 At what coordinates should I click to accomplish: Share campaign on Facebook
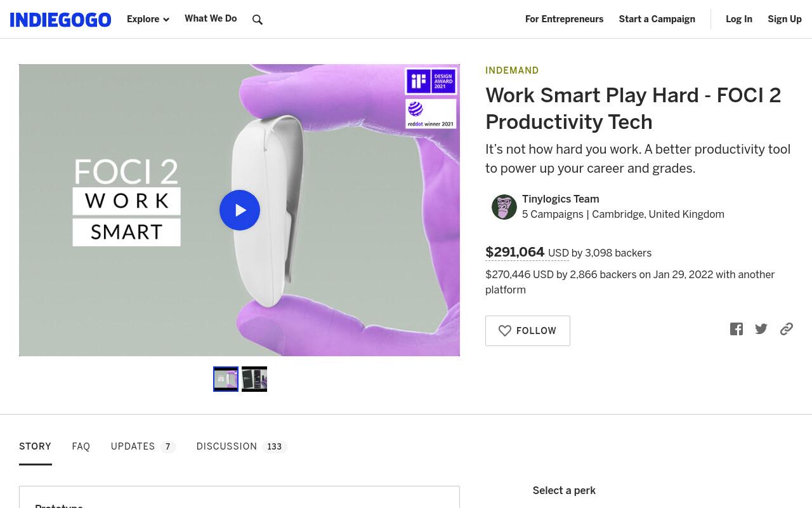pos(737,329)
